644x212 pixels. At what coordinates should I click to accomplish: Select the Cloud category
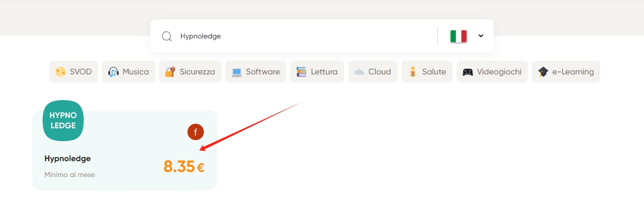[x=373, y=72]
